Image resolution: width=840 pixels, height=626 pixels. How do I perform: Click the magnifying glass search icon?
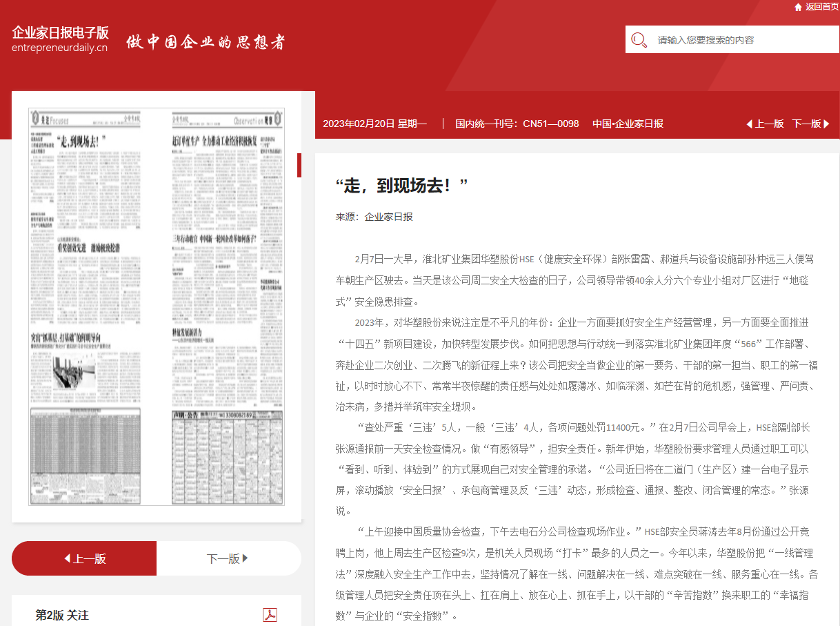tap(639, 40)
